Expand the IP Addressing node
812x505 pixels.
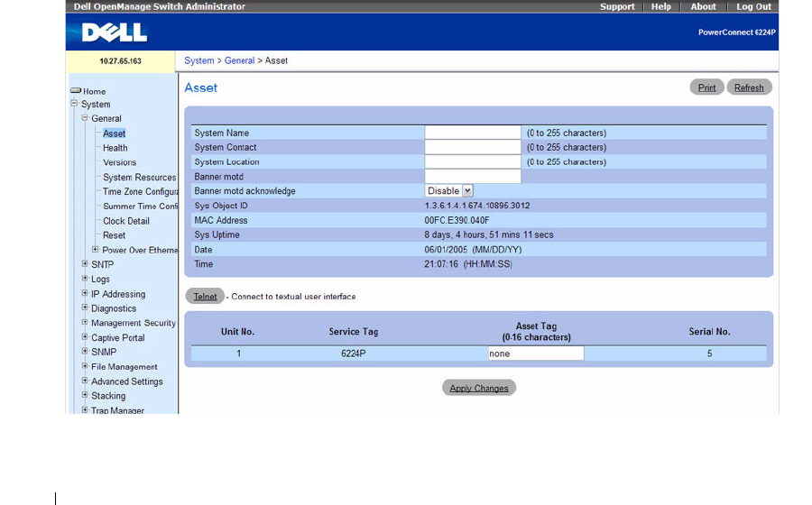point(85,293)
